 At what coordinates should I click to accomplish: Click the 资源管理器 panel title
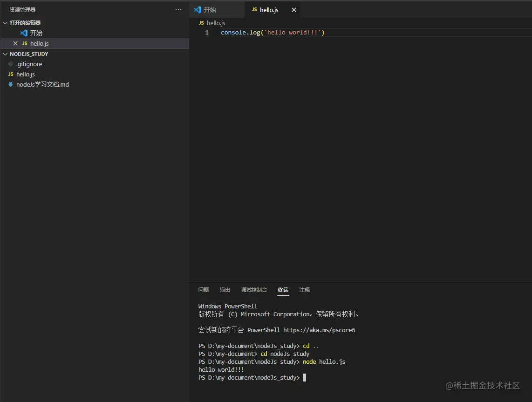(22, 10)
